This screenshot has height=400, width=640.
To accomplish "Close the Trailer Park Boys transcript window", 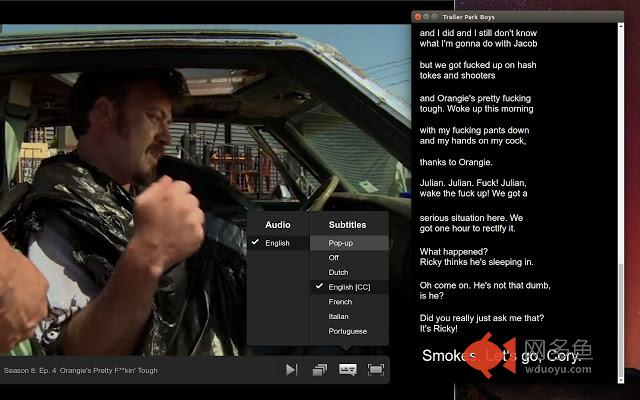I will [418, 17].
